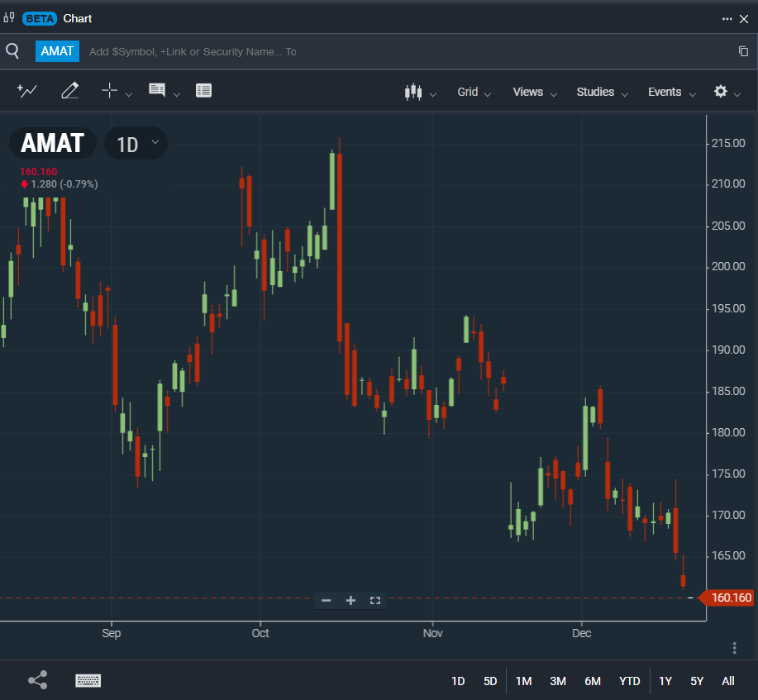Click the candlestick chart type icon
Image resolution: width=758 pixels, height=700 pixels.
pos(413,92)
